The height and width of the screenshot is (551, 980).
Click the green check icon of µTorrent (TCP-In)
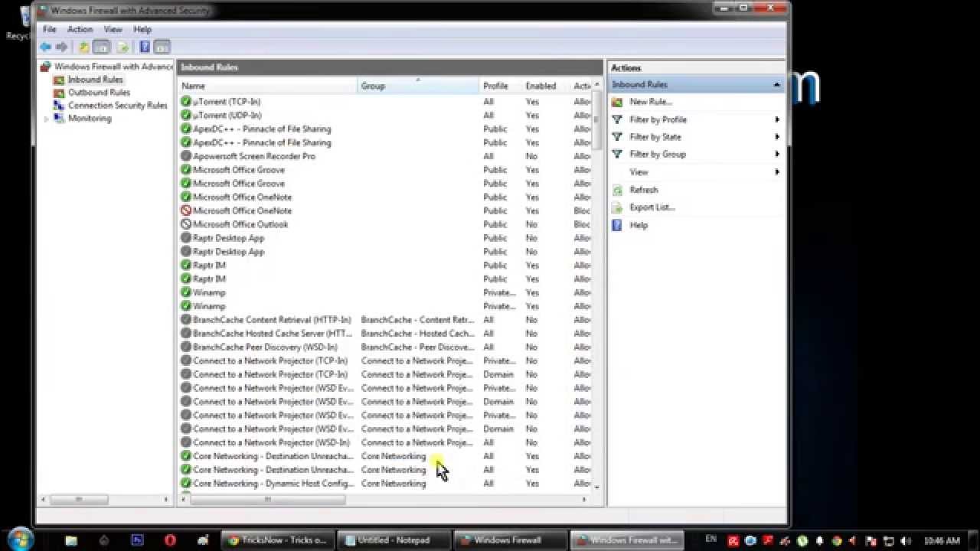click(x=186, y=102)
